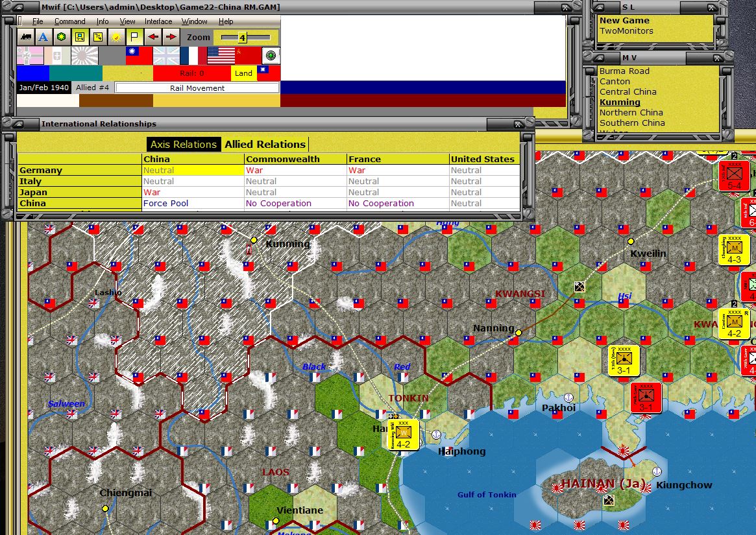This screenshot has height=535, width=756.
Task: Click the Allied #4 impulse label
Action: tap(92, 88)
